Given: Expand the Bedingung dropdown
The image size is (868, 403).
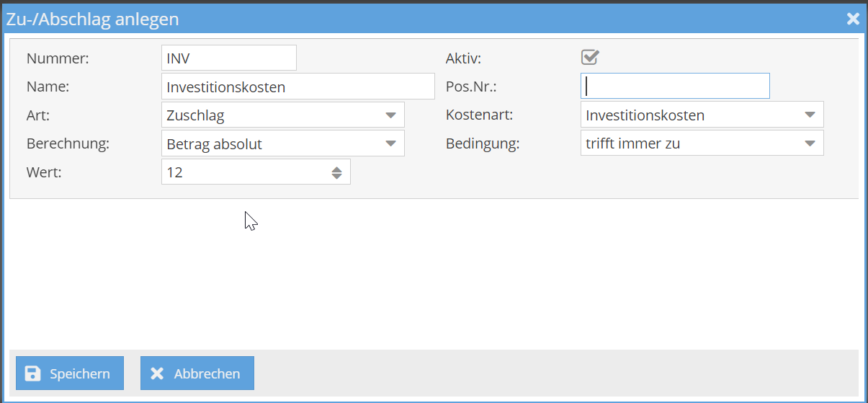Looking at the screenshot, I should [x=810, y=143].
